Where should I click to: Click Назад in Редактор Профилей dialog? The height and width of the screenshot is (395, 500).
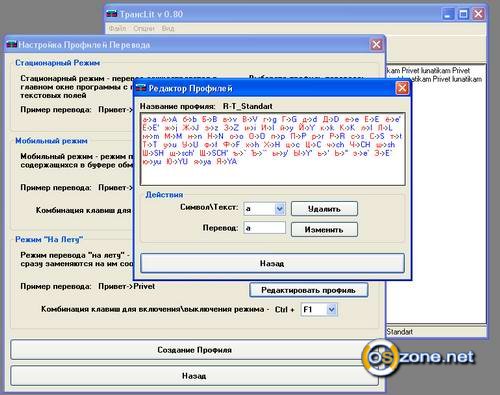click(x=272, y=263)
